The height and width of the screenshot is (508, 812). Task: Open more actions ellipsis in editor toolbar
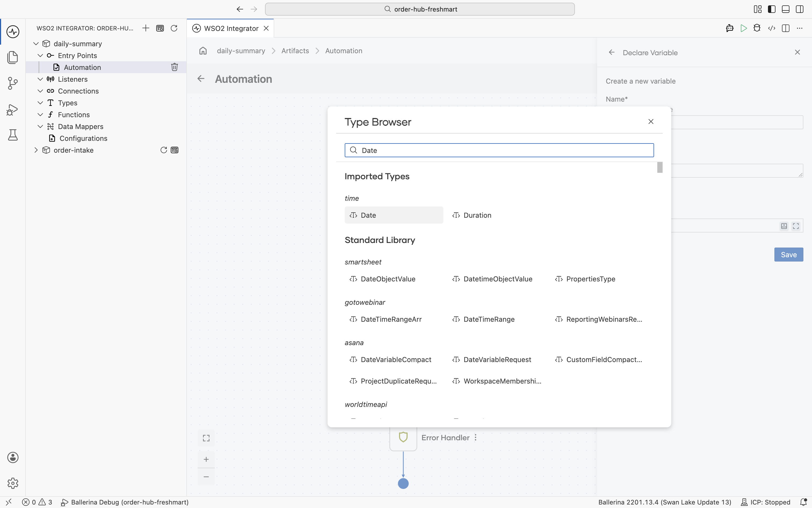(x=800, y=28)
